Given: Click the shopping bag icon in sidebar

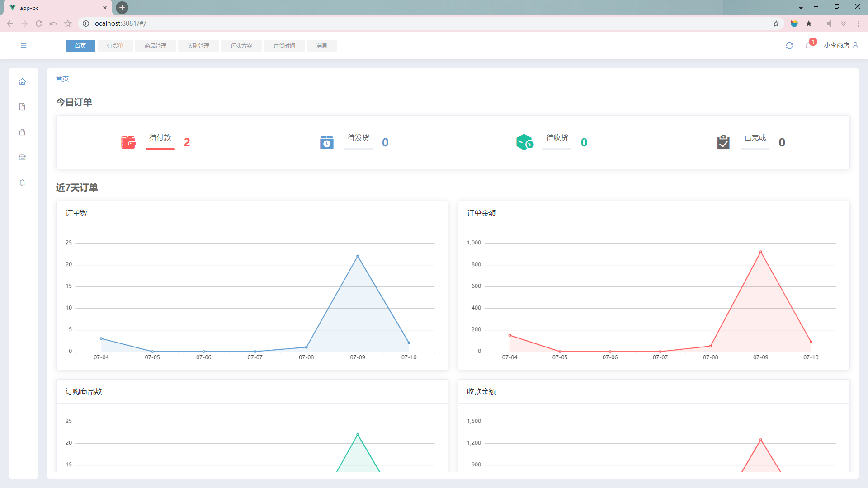Looking at the screenshot, I should (x=22, y=132).
